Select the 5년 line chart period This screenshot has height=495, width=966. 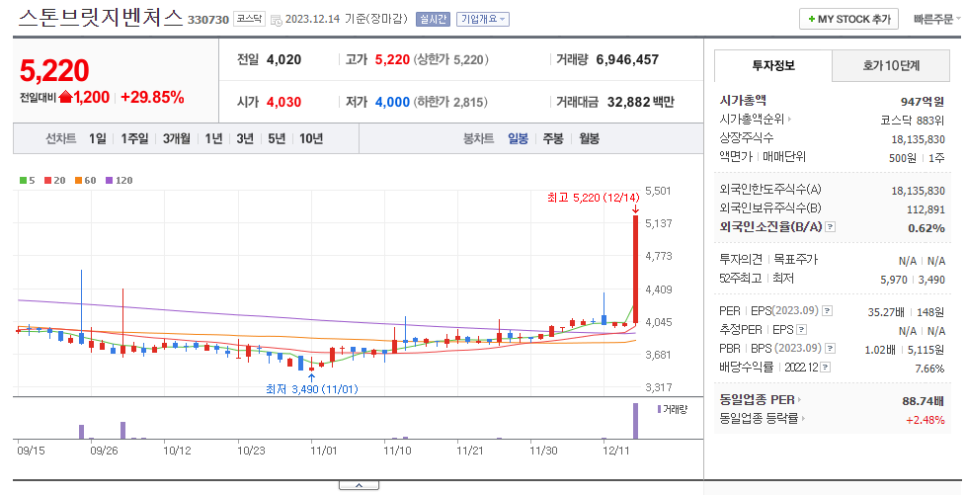tap(276, 139)
